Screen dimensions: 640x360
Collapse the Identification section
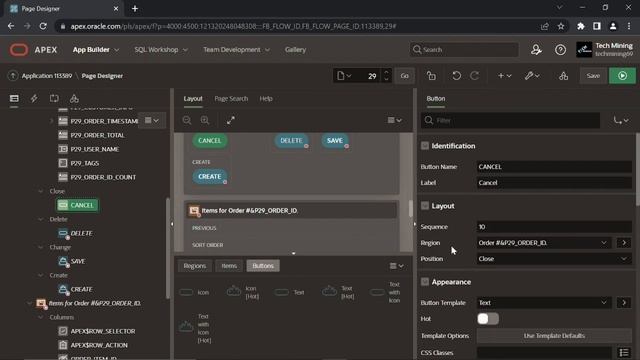click(x=424, y=146)
